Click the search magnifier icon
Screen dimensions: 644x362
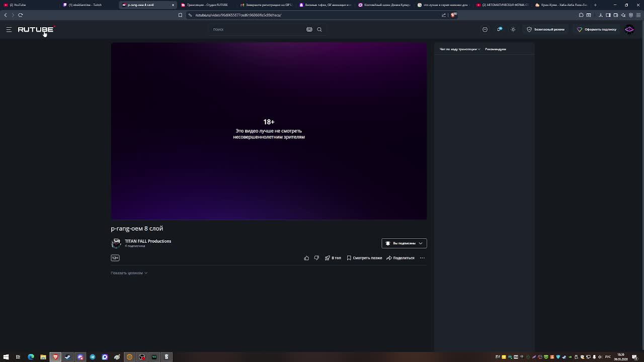[x=319, y=29]
